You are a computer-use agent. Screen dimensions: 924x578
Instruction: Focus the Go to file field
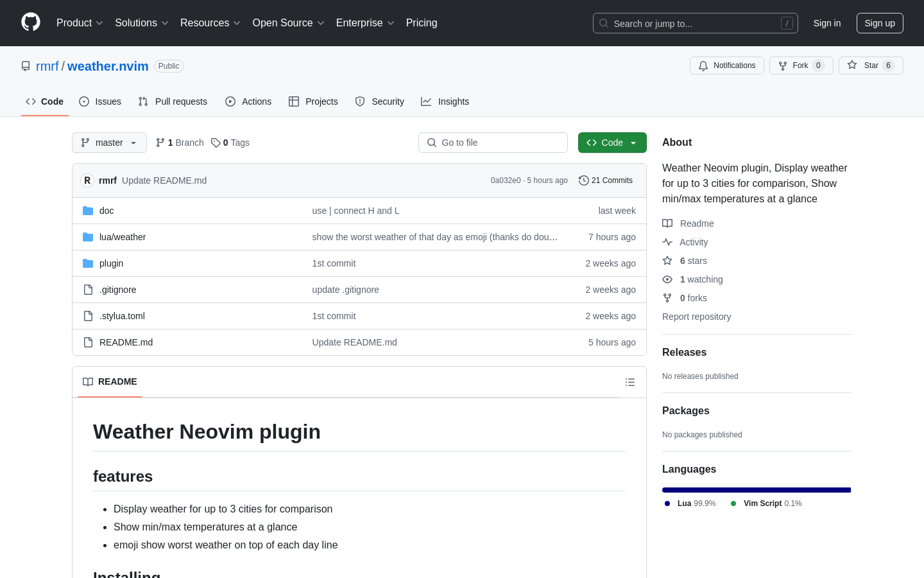click(493, 143)
